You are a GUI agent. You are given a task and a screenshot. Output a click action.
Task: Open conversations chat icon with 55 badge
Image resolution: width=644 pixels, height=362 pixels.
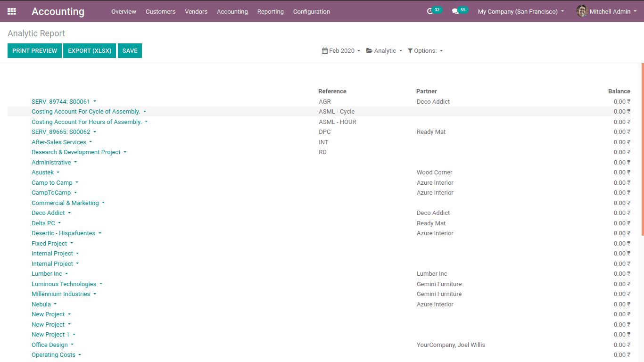(x=455, y=11)
